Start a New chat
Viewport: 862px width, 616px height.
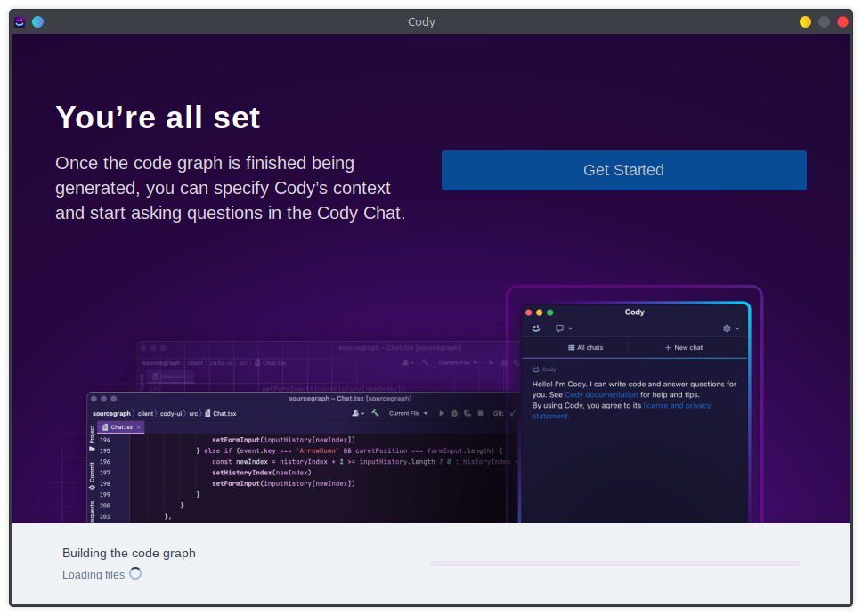click(683, 348)
